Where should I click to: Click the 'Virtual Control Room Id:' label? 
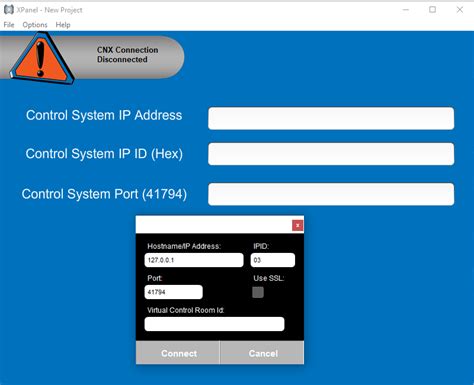pos(186,310)
